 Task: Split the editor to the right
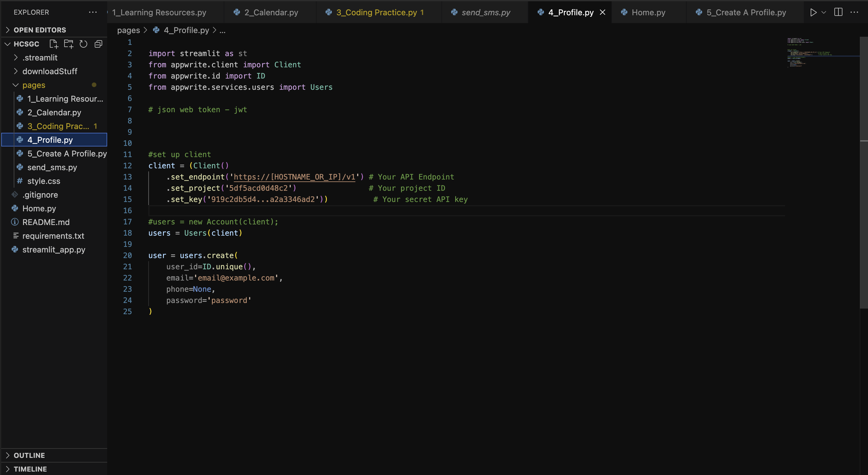coord(838,12)
